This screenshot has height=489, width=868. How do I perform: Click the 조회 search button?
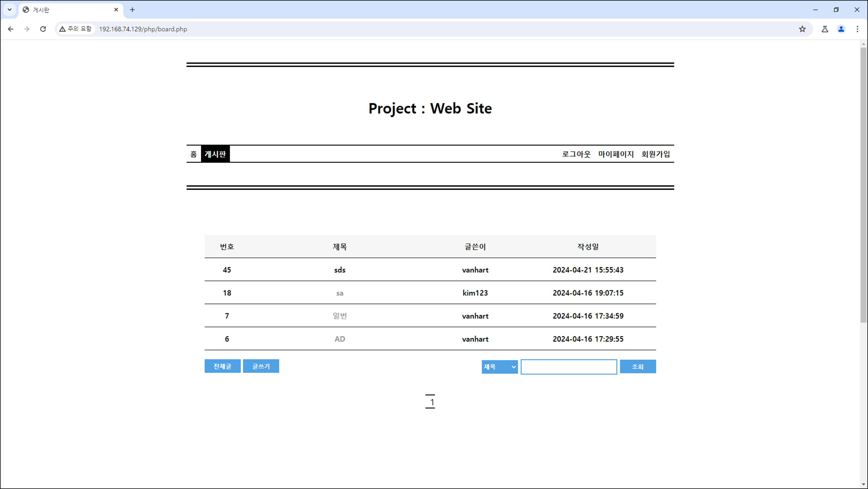[638, 367]
